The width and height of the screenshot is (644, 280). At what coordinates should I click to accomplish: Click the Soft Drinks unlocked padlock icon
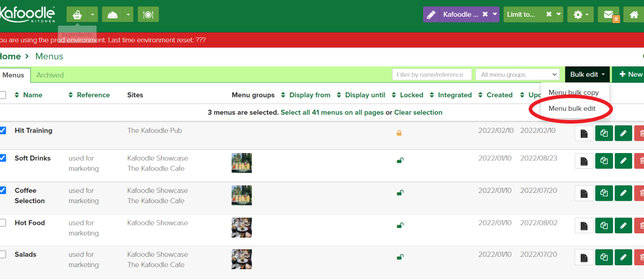(x=400, y=160)
